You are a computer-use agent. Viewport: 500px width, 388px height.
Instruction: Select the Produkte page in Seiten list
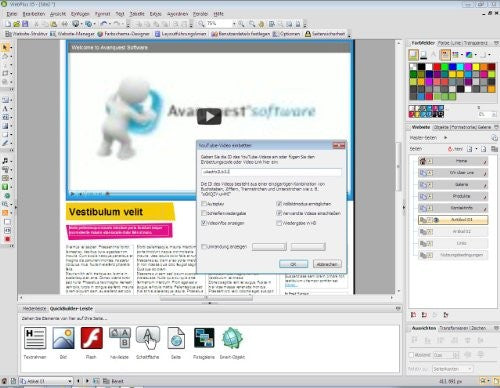pos(453,196)
